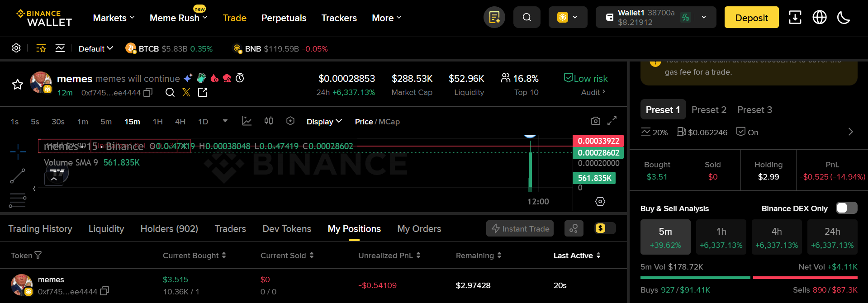Open the external share link icon
This screenshot has width=868, height=303.
coord(203,92)
